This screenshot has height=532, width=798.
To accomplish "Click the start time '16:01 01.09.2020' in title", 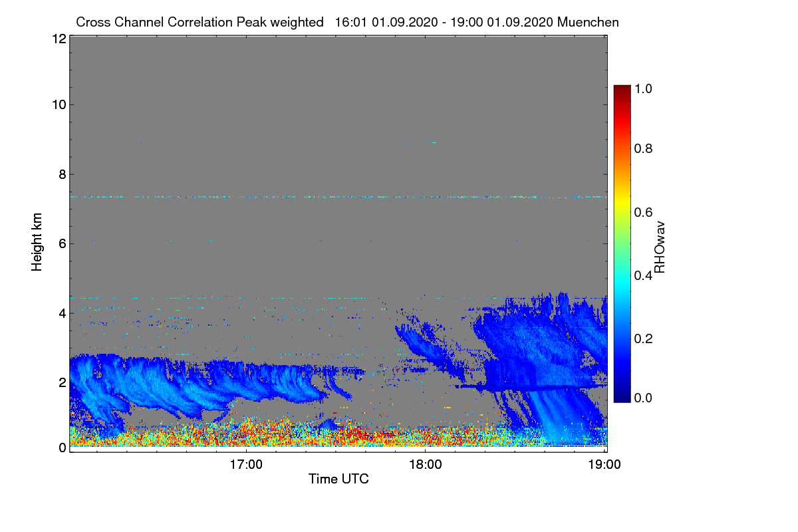I will pos(386,22).
